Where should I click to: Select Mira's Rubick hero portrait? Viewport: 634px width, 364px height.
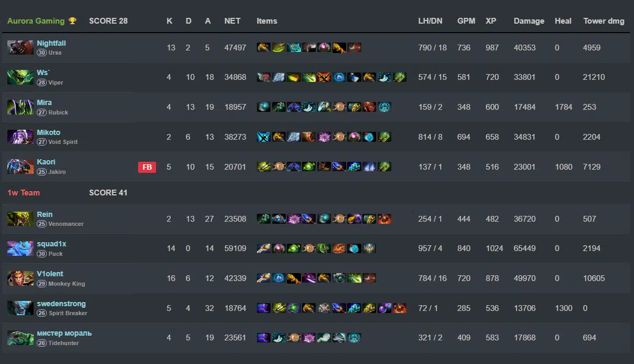pos(20,107)
